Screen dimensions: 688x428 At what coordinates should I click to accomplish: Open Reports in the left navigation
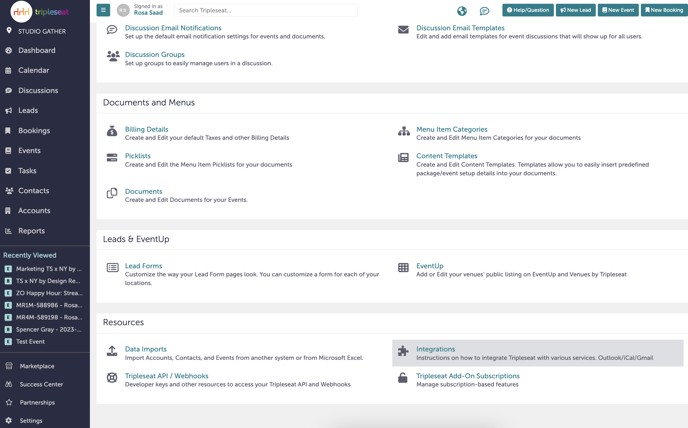31,231
